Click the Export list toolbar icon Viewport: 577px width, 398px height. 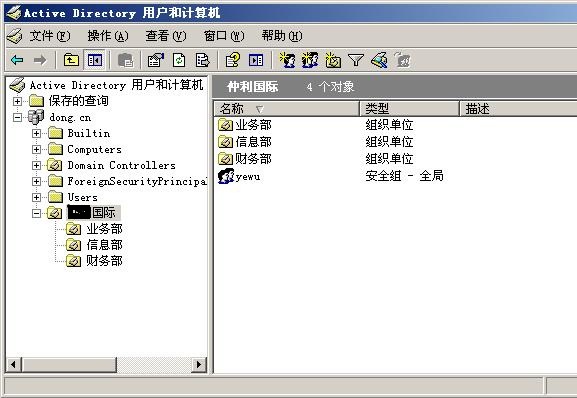click(202, 60)
